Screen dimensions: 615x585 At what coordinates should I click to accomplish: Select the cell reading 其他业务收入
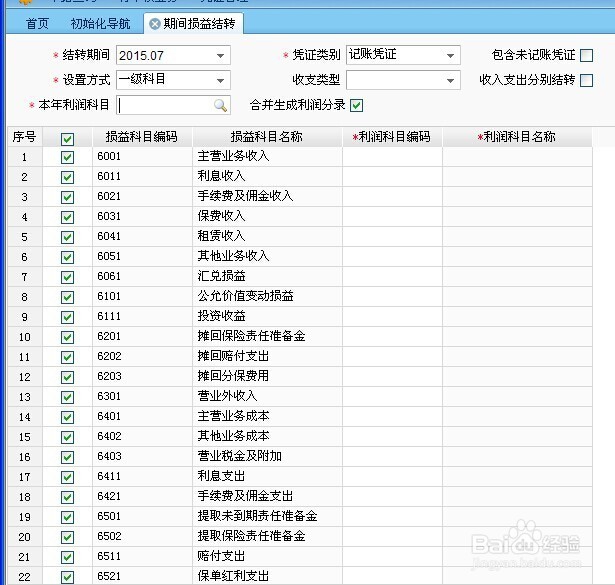coord(267,257)
